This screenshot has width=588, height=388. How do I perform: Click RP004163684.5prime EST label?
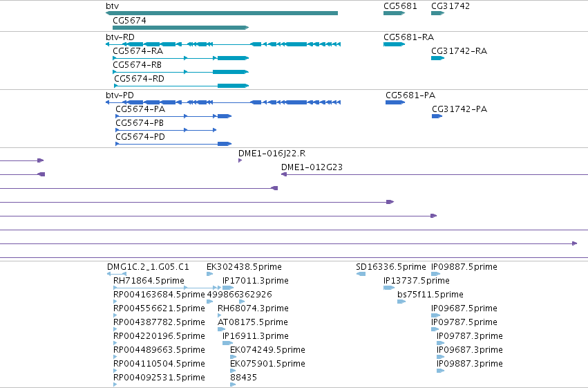[159, 295]
